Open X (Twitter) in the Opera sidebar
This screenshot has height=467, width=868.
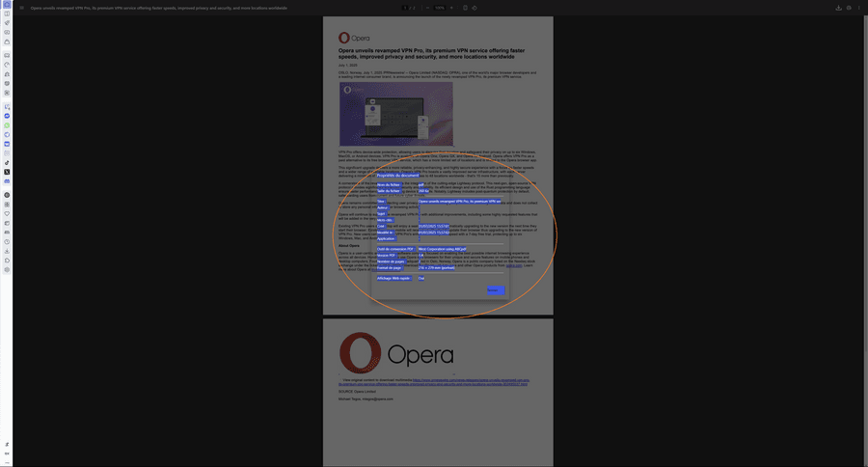tap(7, 173)
